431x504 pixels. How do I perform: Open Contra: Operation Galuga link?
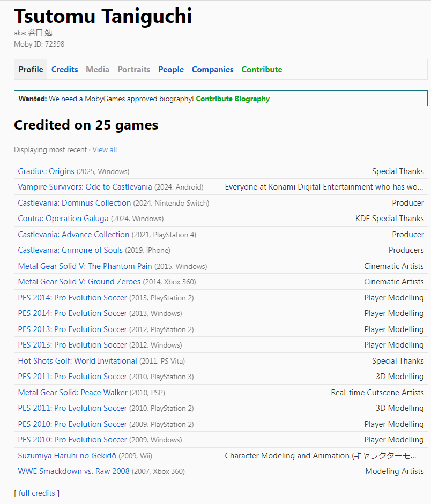[63, 219]
